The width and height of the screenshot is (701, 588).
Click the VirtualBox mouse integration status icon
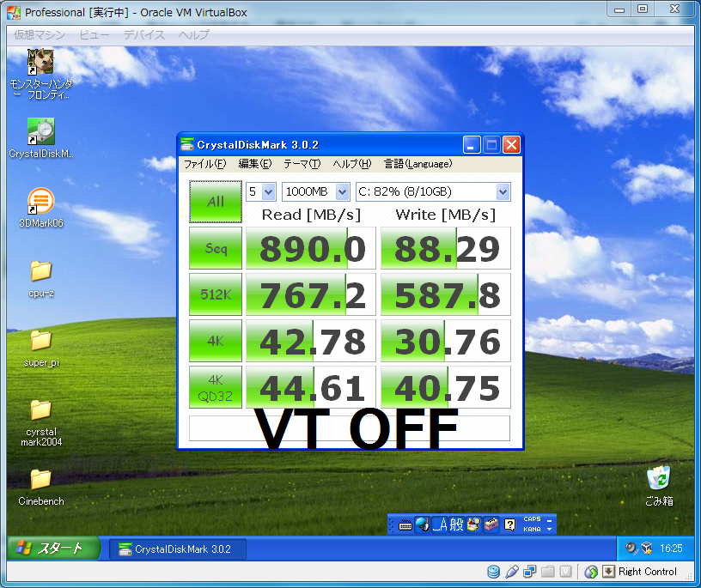[591, 572]
